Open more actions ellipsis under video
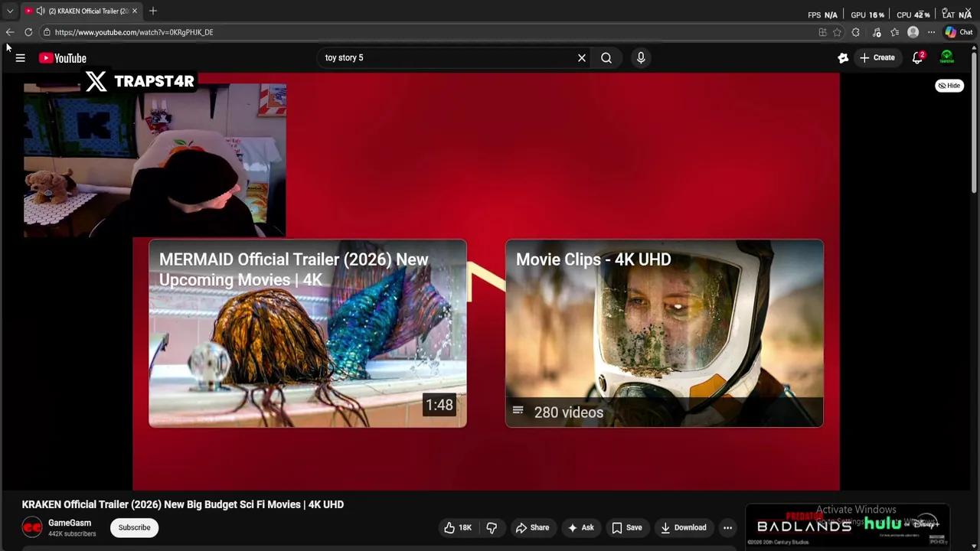 (728, 527)
